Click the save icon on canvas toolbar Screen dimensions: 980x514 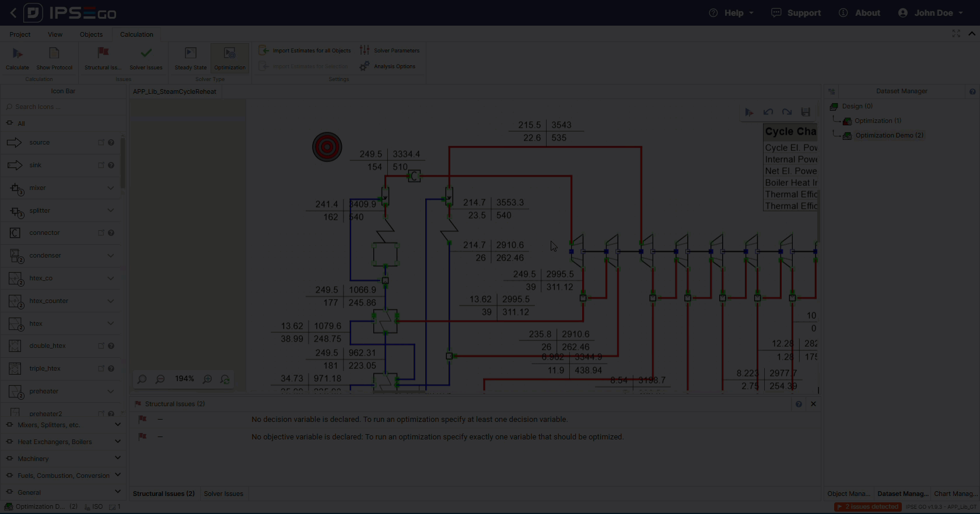coord(806,112)
